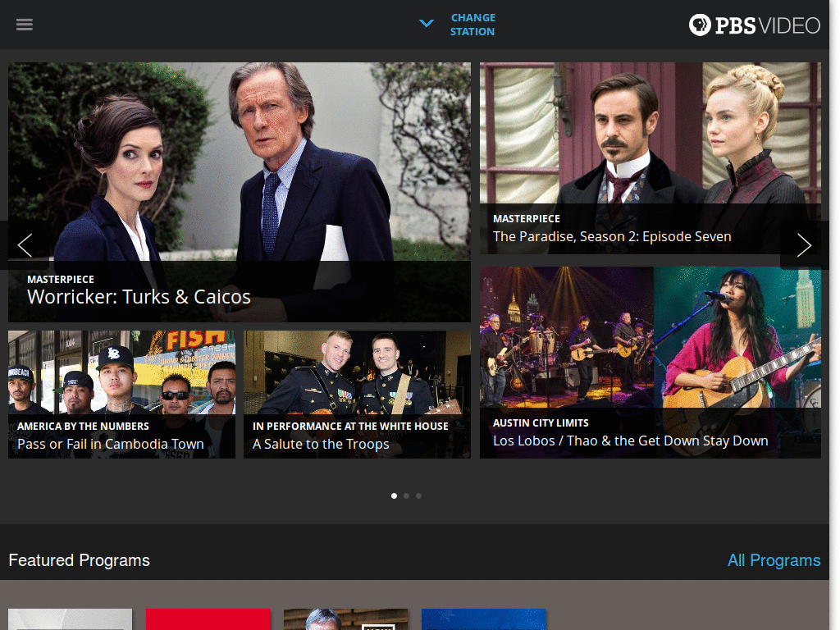The width and height of the screenshot is (840, 630).
Task: Select the second carousel page dot
Action: [x=407, y=496]
